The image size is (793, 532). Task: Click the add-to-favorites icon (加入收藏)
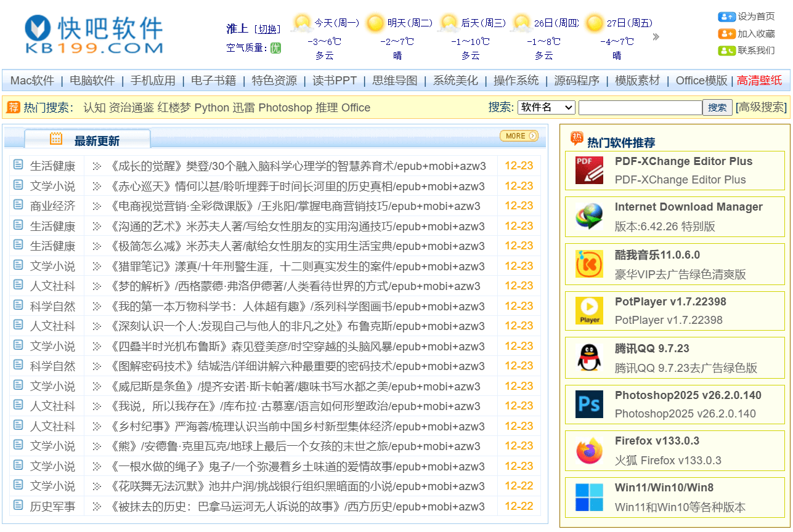coord(726,34)
